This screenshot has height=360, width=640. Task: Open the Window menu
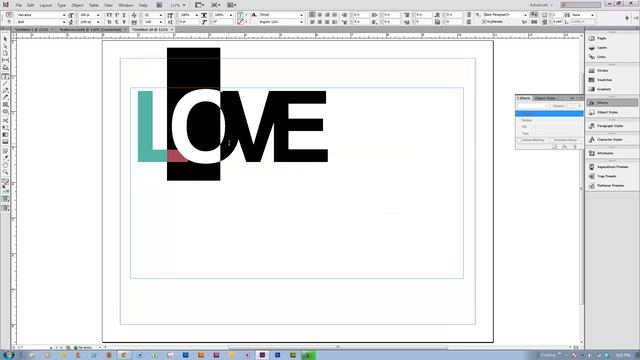click(126, 5)
